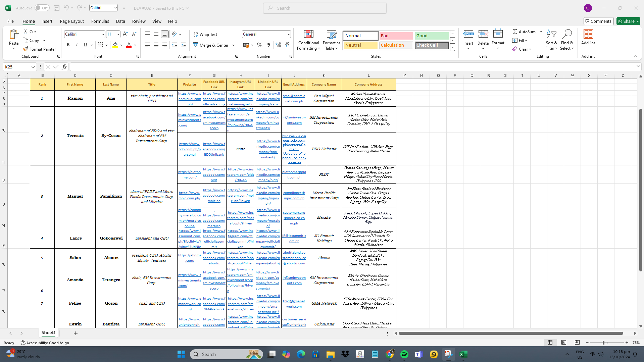Toggle Bottom Align for cells

165,34
